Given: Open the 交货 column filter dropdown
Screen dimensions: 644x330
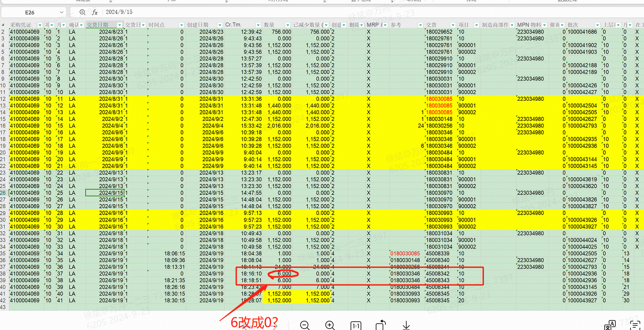Looking at the screenshot, I should tap(453, 25).
